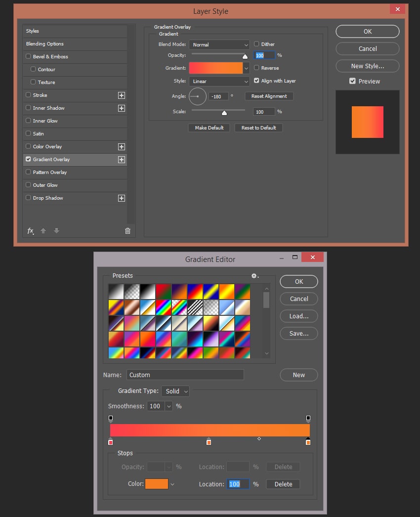Enable the Contour checkbox
The width and height of the screenshot is (420, 517).
coord(33,69)
